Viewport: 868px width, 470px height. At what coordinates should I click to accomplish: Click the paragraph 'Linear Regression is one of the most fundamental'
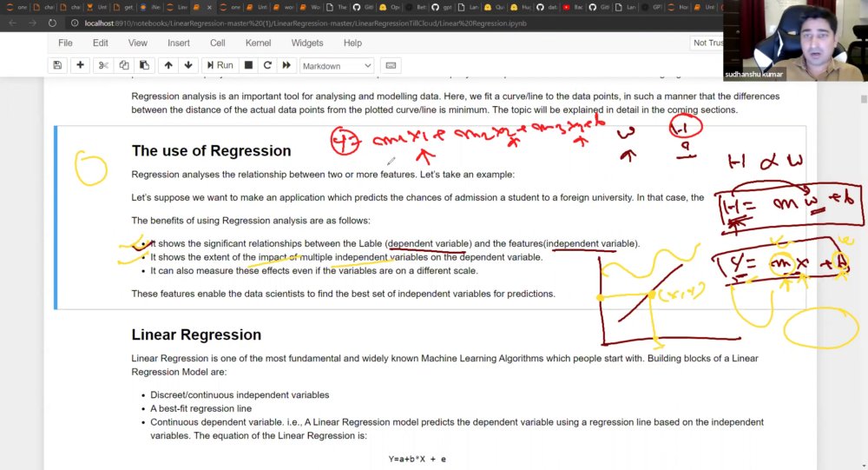(444, 365)
